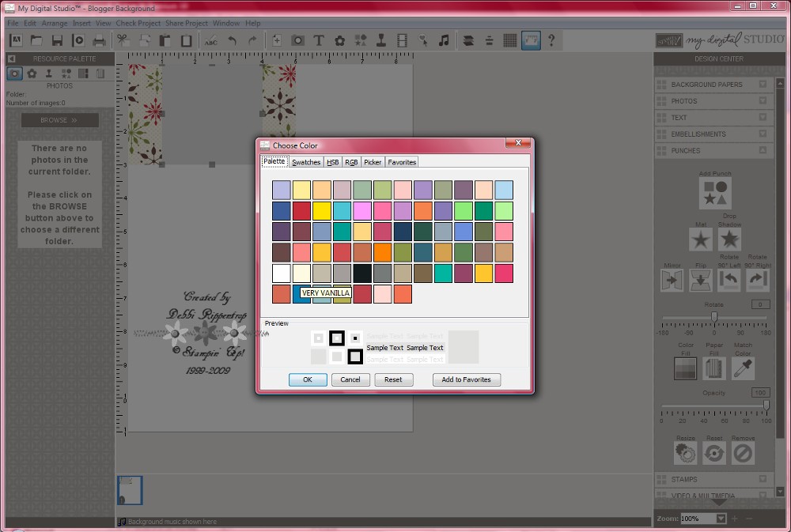Click the Print icon in the toolbar
791x532 pixels.
pyautogui.click(x=100, y=40)
